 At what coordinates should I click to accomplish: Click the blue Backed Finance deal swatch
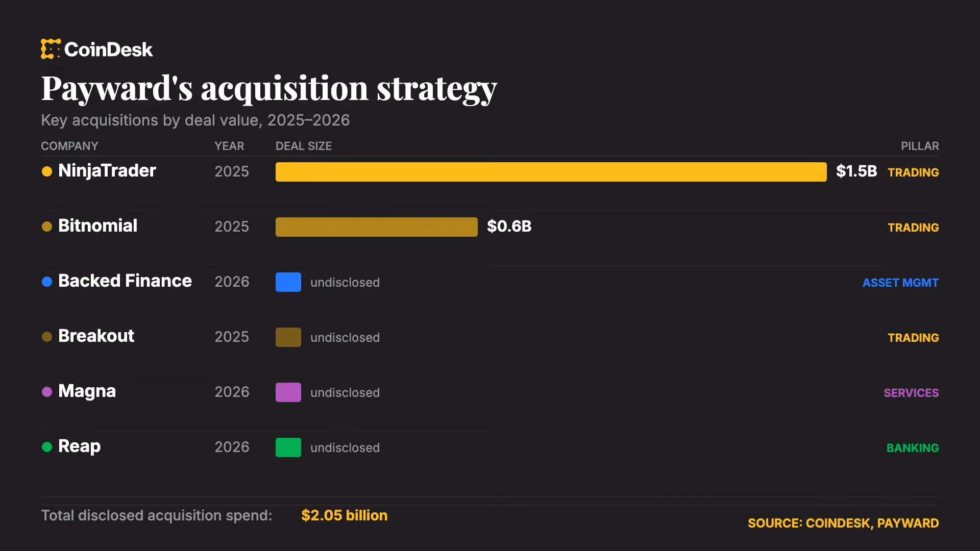pos(288,282)
